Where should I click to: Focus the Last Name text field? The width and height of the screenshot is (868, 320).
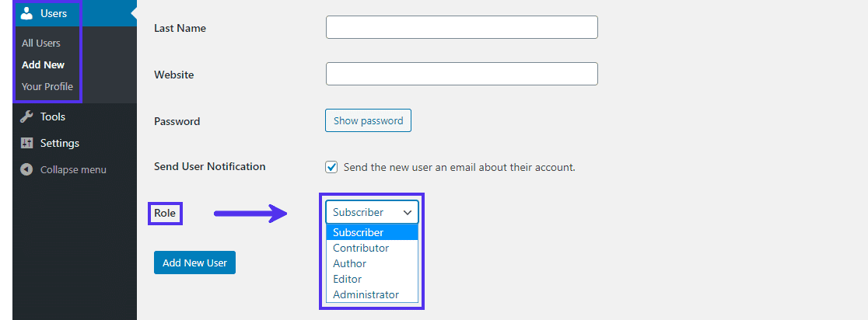(x=461, y=28)
